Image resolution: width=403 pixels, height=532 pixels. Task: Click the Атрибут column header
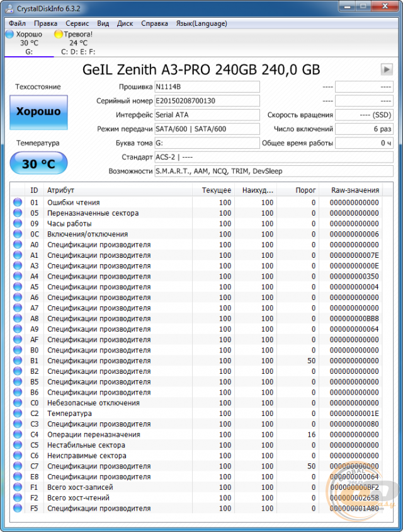pos(118,190)
